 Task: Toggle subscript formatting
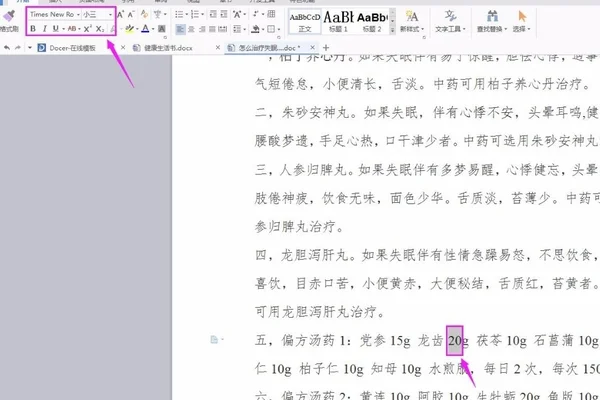click(x=100, y=29)
